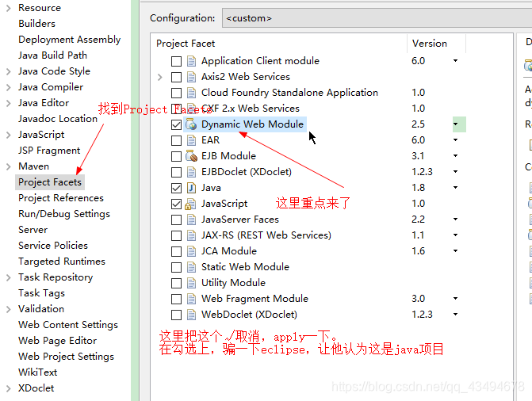The image size is (532, 401).
Task: Check the EAR facet checkbox
Action: [176, 140]
